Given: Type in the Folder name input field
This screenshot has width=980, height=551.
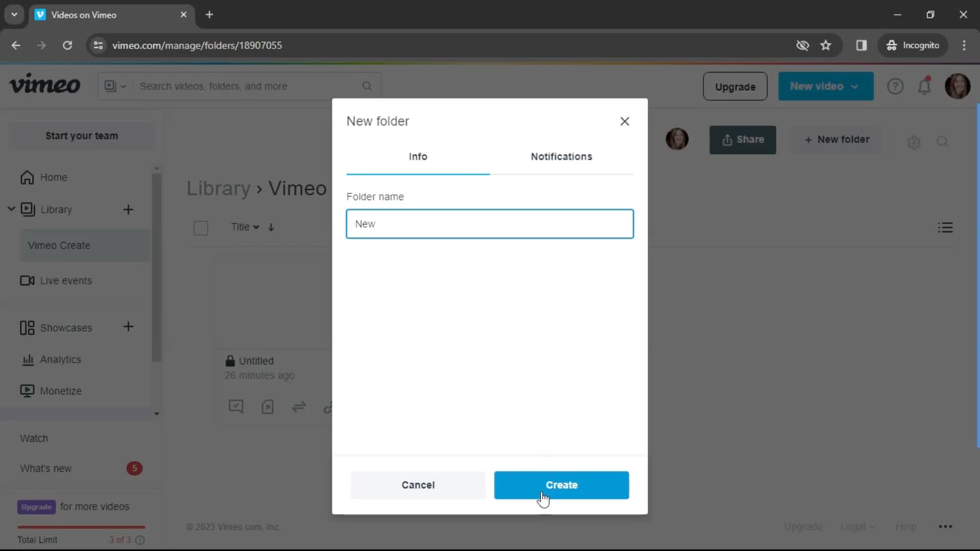Looking at the screenshot, I should (490, 223).
